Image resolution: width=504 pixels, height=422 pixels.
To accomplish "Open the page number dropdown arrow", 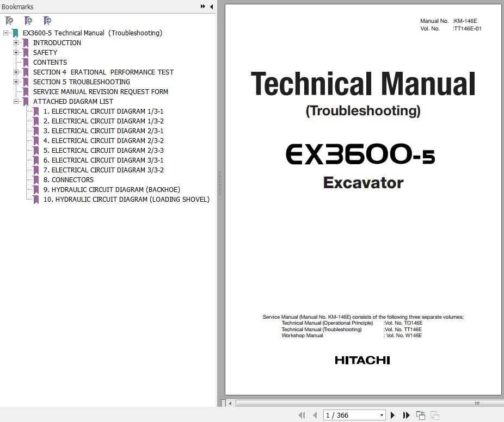I will pos(382,415).
